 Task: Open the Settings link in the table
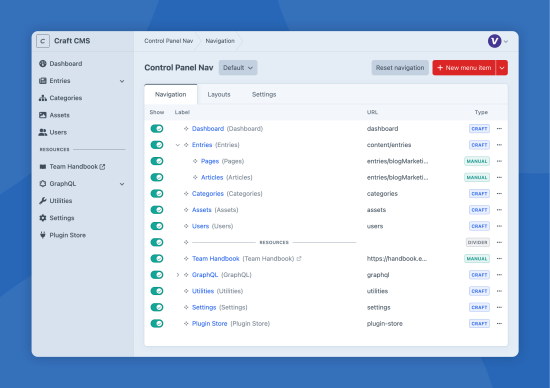click(204, 307)
